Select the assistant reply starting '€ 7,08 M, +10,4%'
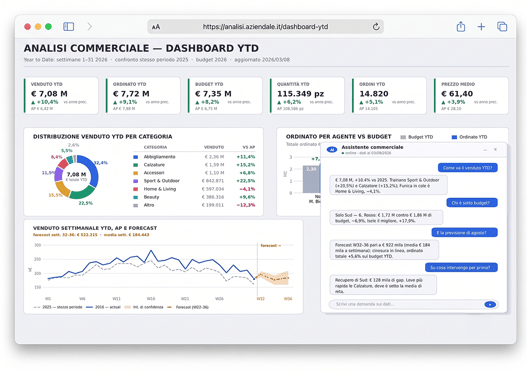This screenshot has width=527, height=372. (x=388, y=185)
